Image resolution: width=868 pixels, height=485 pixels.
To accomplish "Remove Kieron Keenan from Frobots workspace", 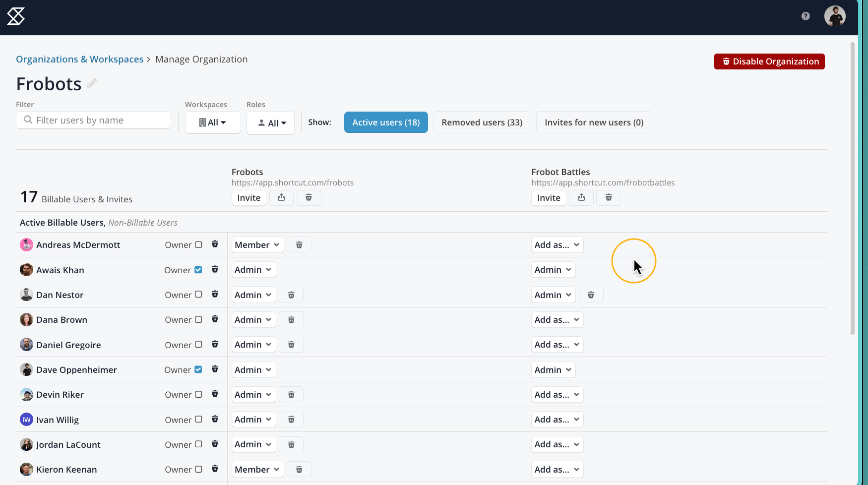I will tap(299, 470).
